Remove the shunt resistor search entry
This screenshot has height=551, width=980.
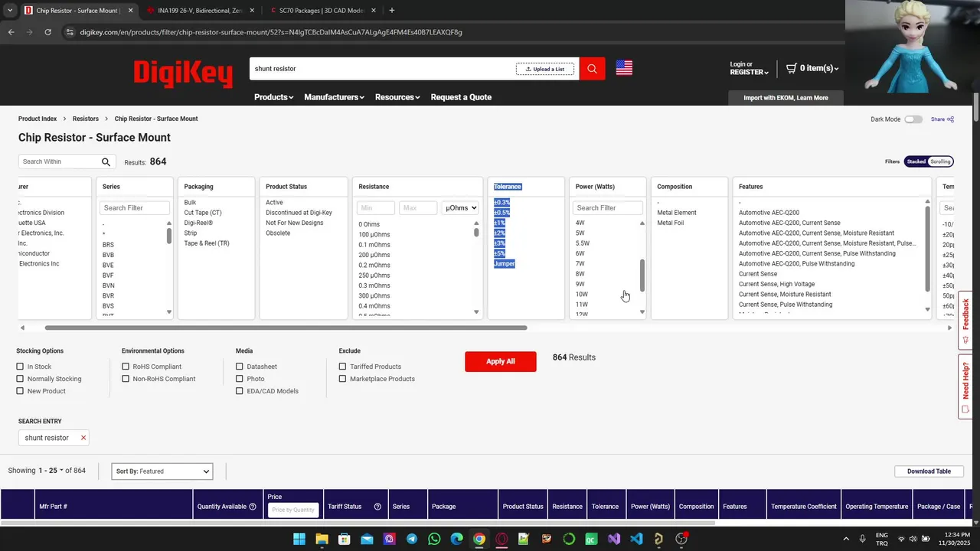click(x=83, y=438)
